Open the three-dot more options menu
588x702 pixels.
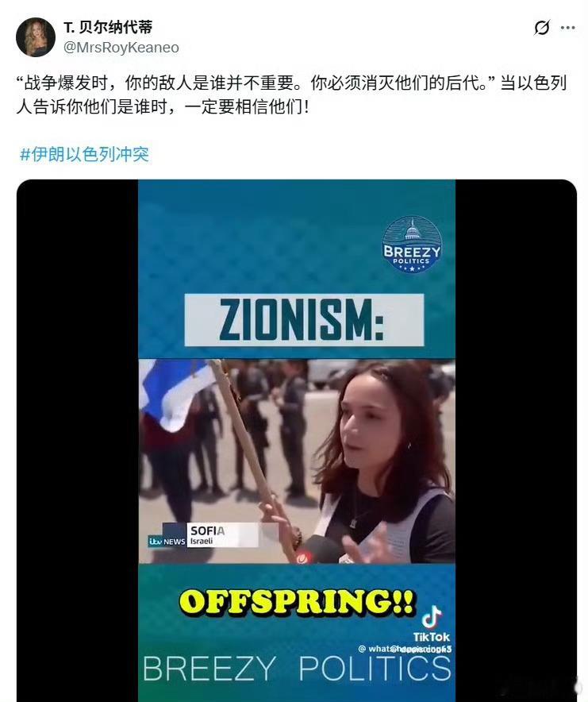567,28
